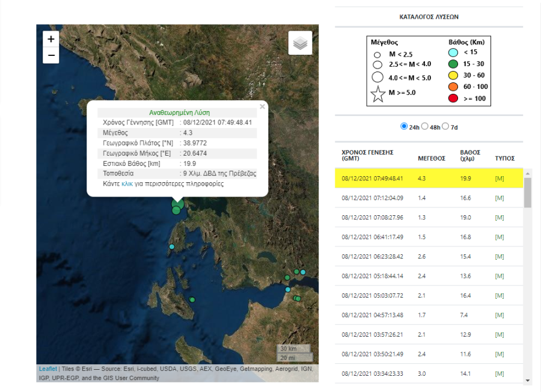
Task: Click the ΤΥΠΟΣ column header
Action: pyautogui.click(x=505, y=158)
